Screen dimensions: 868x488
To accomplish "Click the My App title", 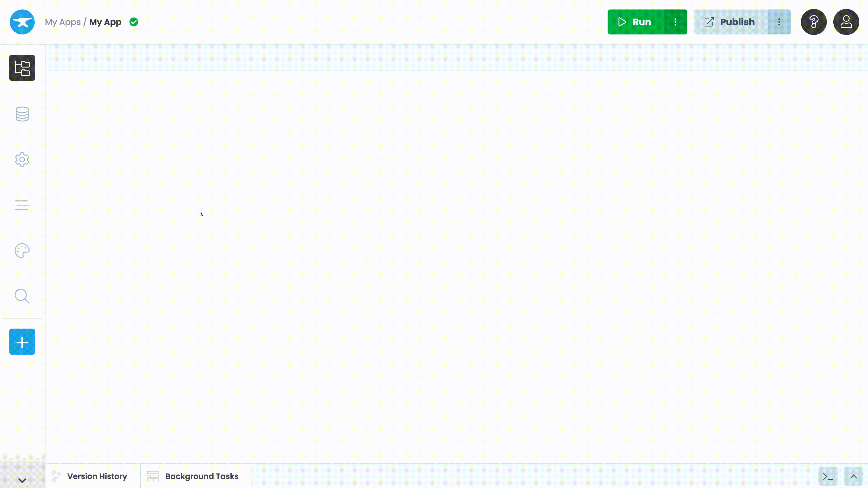I will pos(105,22).
